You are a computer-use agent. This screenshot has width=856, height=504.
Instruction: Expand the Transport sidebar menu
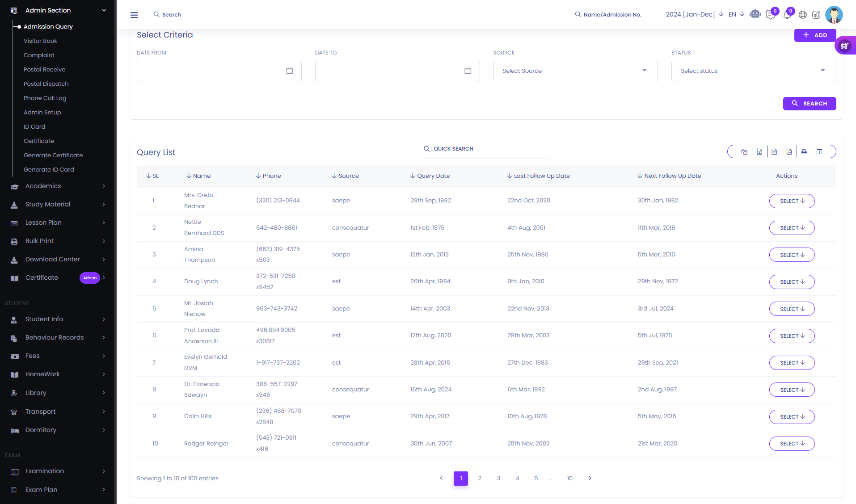(58, 412)
